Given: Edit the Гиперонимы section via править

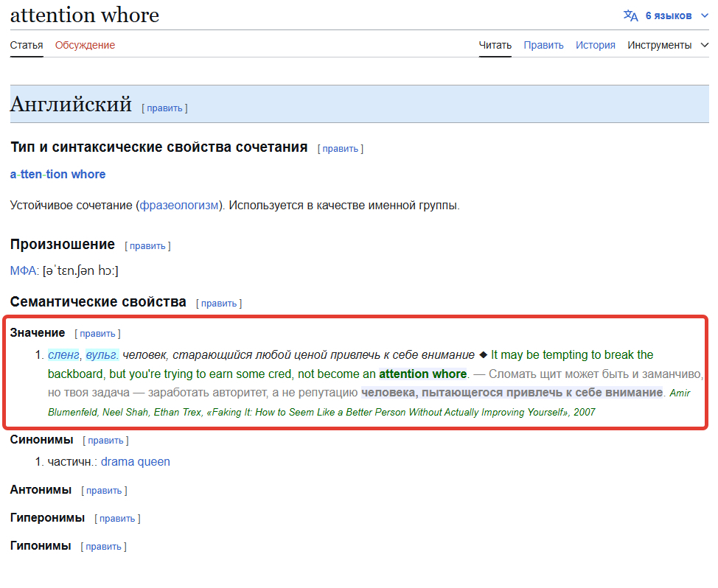Looking at the screenshot, I should pos(117,519).
